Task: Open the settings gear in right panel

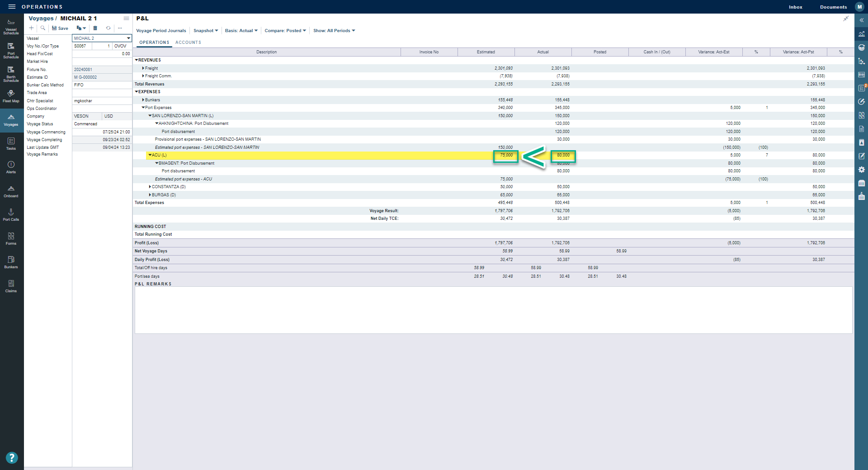Action: 861,170
